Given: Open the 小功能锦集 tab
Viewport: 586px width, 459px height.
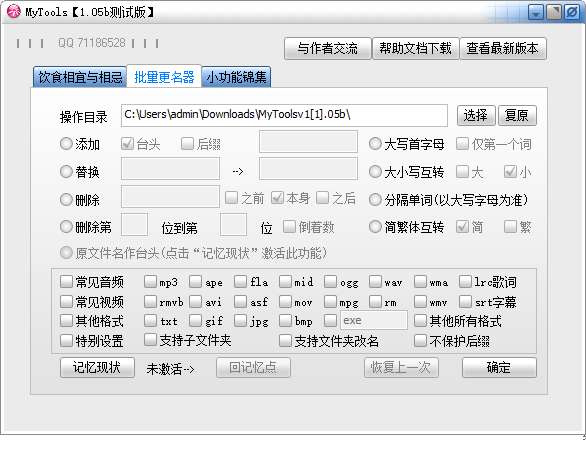Looking at the screenshot, I should click(236, 77).
